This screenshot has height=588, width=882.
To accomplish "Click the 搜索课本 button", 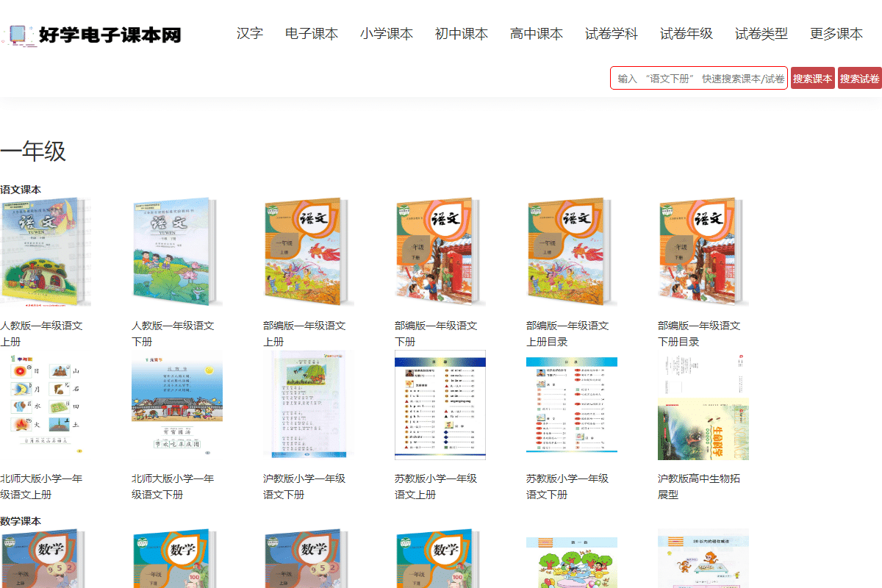I will click(813, 78).
